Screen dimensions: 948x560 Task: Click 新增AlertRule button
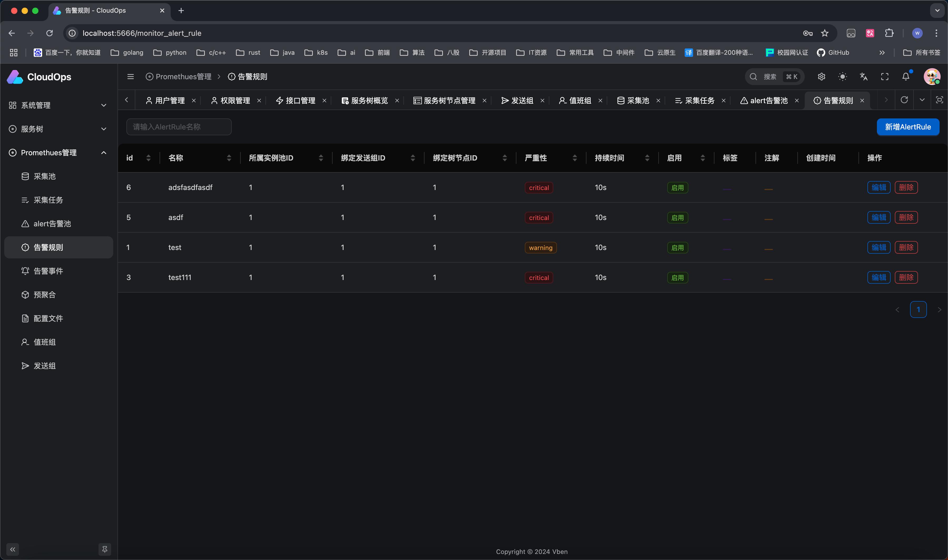908,127
